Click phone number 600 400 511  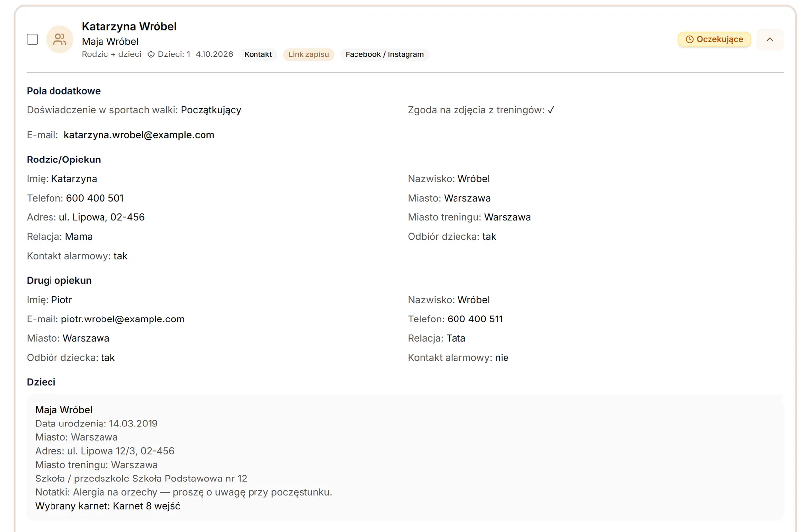(x=475, y=319)
